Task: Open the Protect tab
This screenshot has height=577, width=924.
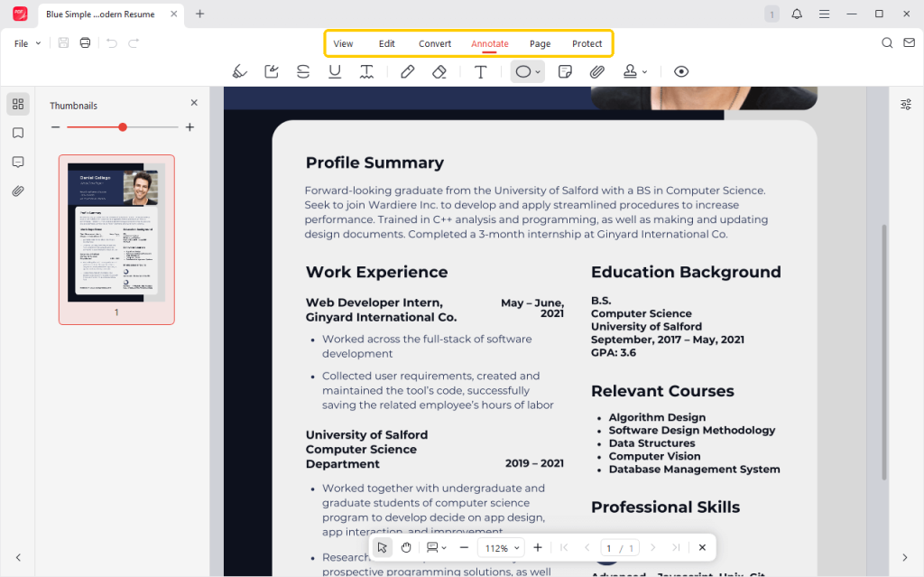Action: (x=587, y=42)
